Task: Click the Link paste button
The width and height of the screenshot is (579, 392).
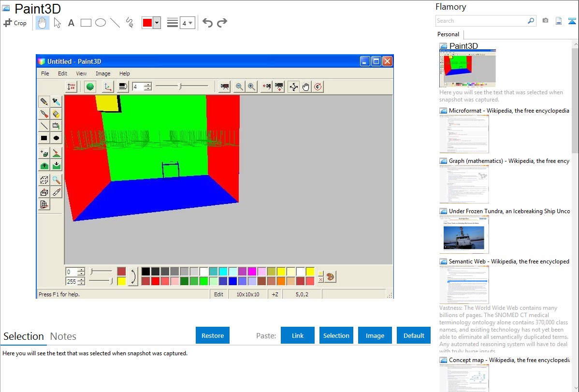Action: point(298,335)
